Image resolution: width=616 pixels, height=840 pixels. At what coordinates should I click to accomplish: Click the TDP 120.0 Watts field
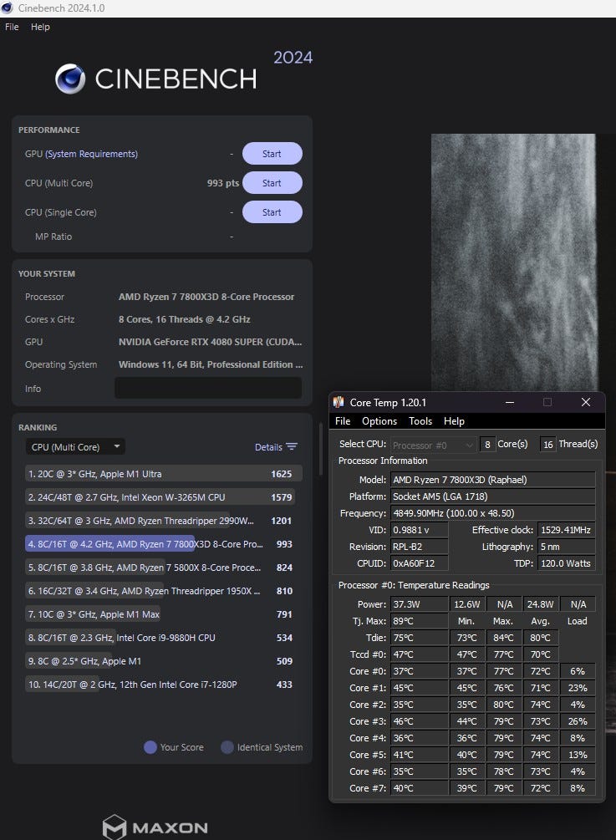(566, 563)
